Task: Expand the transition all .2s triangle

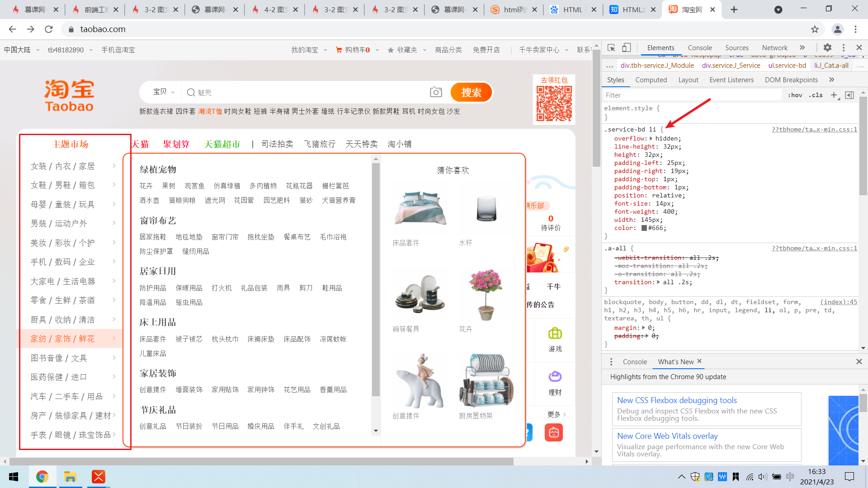Action: point(659,282)
